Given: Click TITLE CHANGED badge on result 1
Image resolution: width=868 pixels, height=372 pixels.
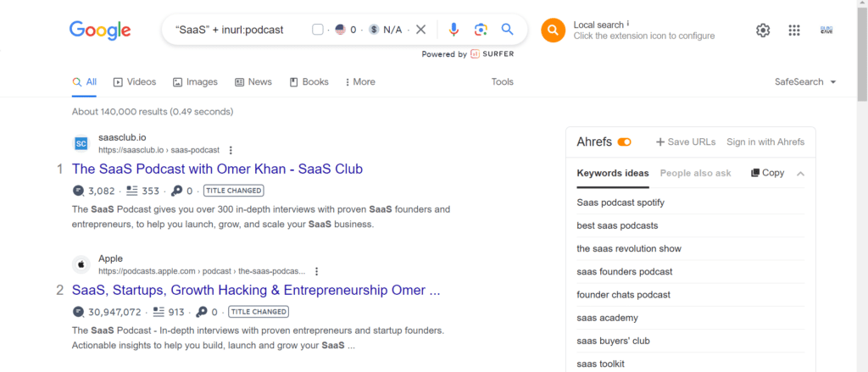Looking at the screenshot, I should point(233,191).
